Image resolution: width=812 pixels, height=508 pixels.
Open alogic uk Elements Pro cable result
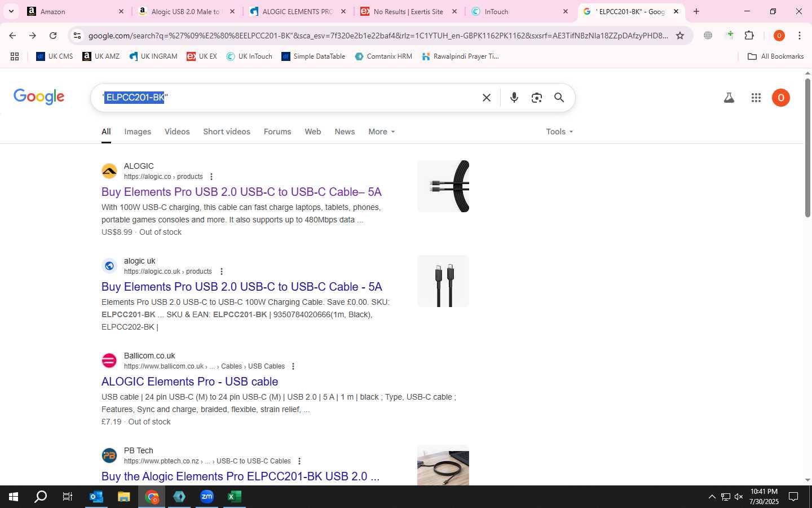click(242, 287)
